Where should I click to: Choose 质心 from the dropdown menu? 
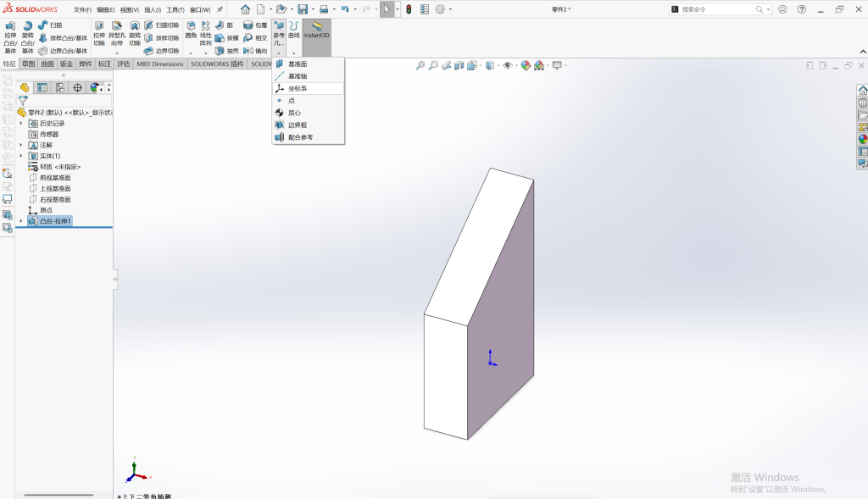coord(308,113)
